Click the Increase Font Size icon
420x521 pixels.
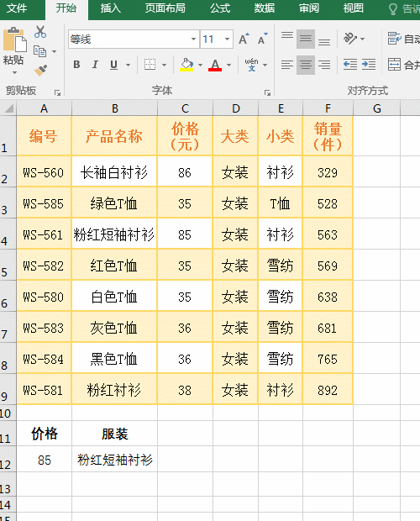point(244,39)
